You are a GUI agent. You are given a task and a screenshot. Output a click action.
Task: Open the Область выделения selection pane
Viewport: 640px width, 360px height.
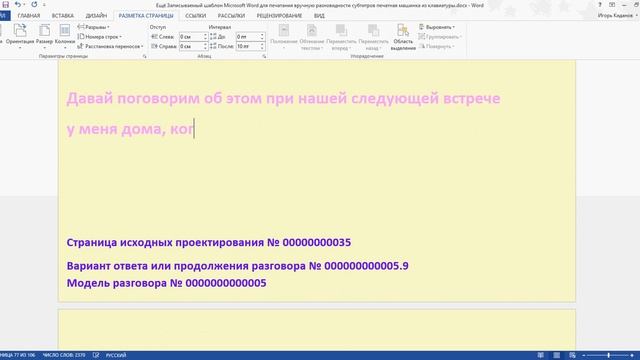(403, 37)
